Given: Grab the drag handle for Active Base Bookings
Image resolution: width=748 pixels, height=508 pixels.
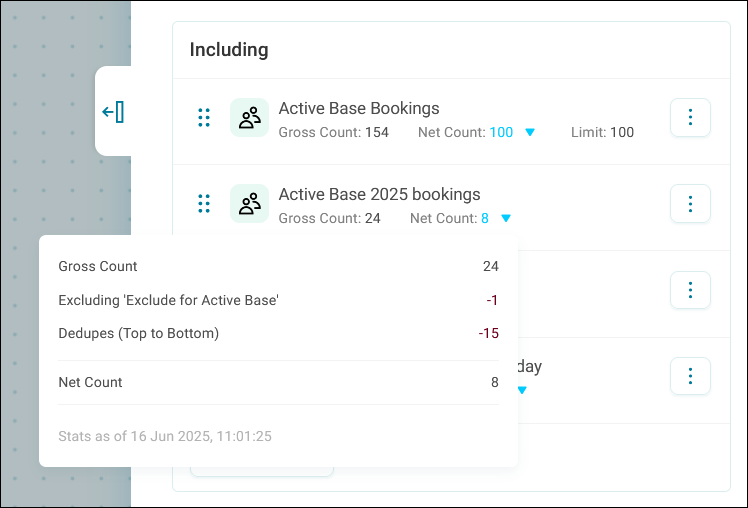Looking at the screenshot, I should (204, 118).
